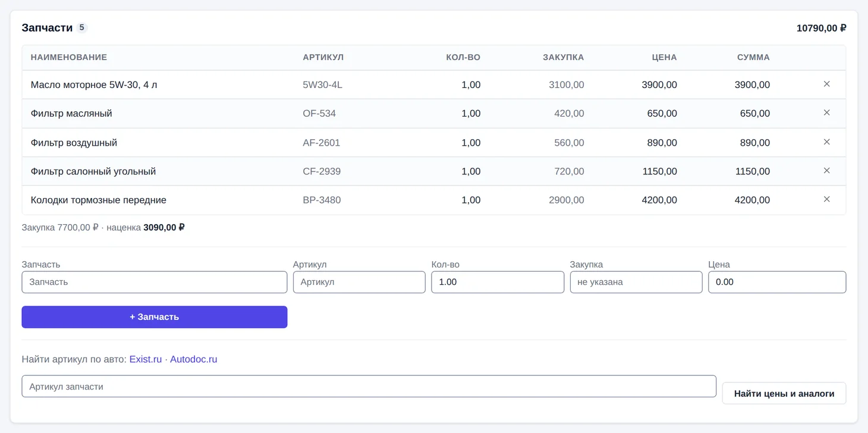Click the markup value 3090,00 ₽

(164, 227)
